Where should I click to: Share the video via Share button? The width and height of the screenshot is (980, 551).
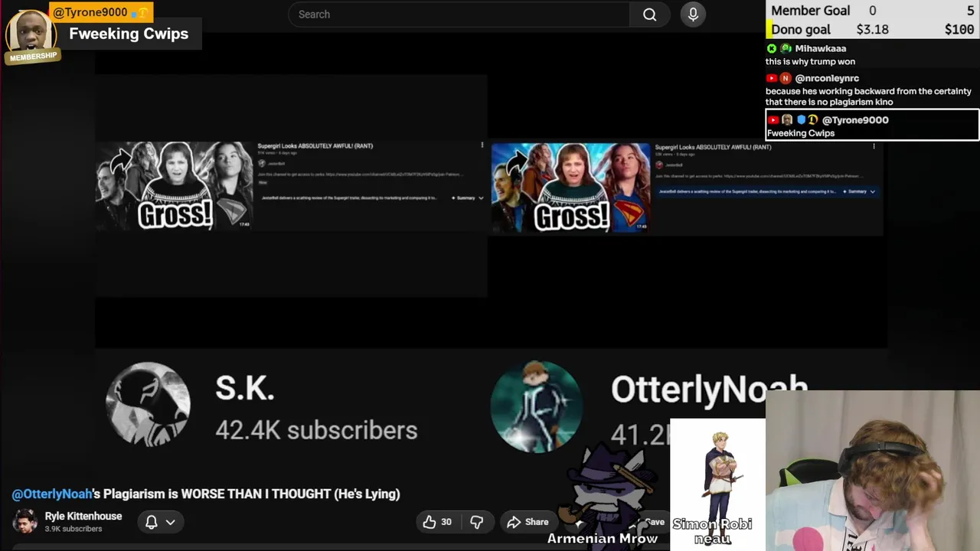(x=528, y=522)
